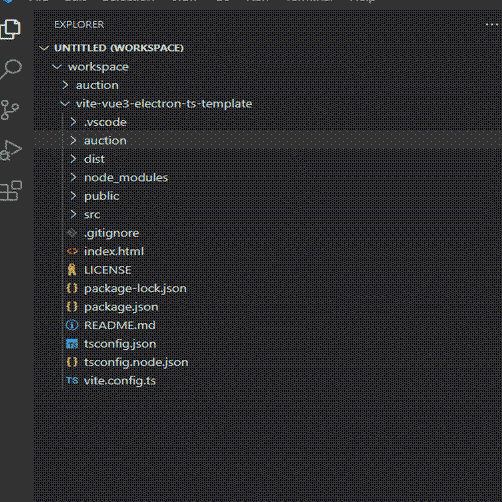Click the index.html file icon
This screenshot has width=502, height=502.
click(72, 251)
